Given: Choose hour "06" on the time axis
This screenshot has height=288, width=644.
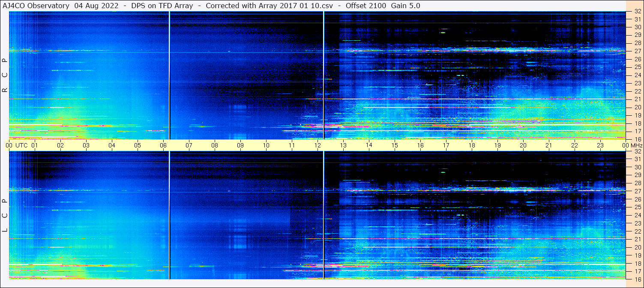Looking at the screenshot, I should (163, 145).
